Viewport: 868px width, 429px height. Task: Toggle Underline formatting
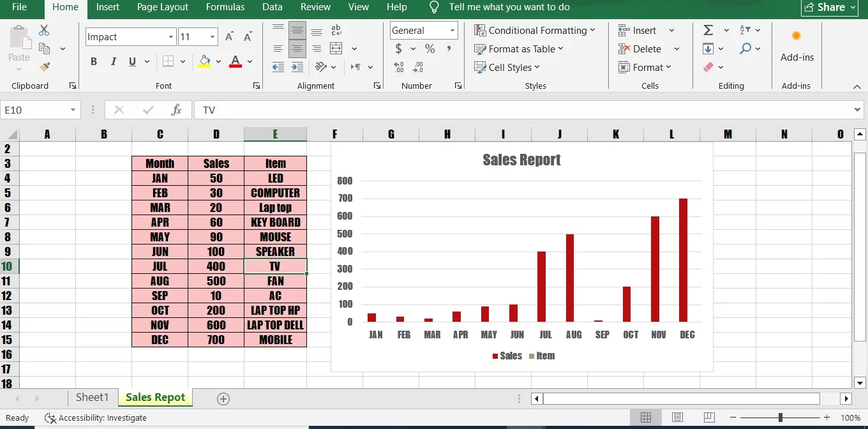pos(132,61)
